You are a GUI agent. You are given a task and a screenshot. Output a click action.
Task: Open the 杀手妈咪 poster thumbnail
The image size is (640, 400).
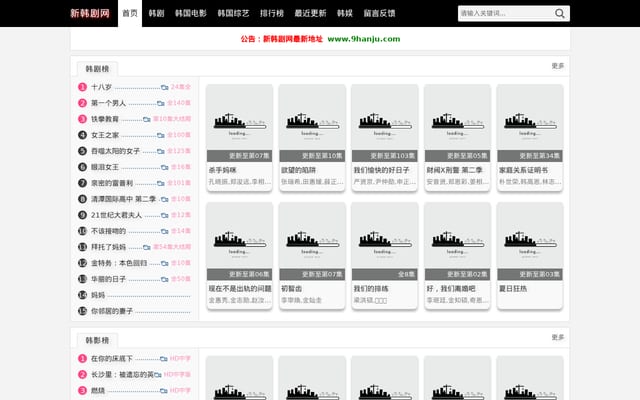(239, 123)
